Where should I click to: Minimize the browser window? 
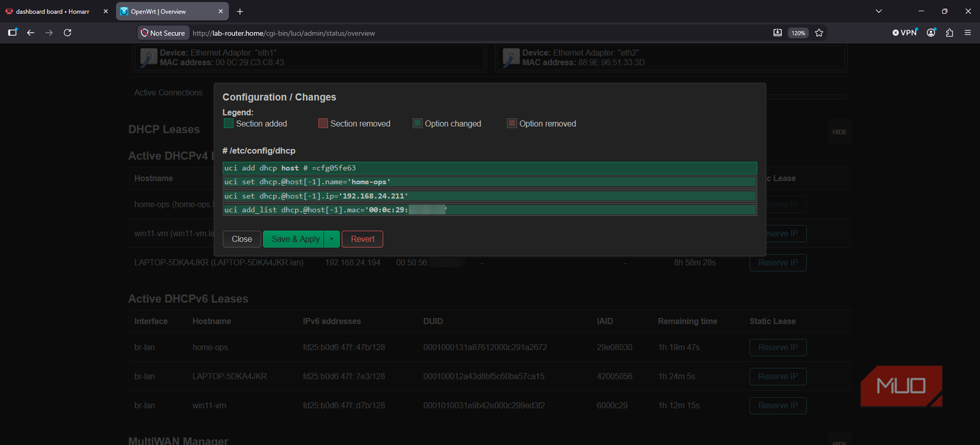(921, 11)
